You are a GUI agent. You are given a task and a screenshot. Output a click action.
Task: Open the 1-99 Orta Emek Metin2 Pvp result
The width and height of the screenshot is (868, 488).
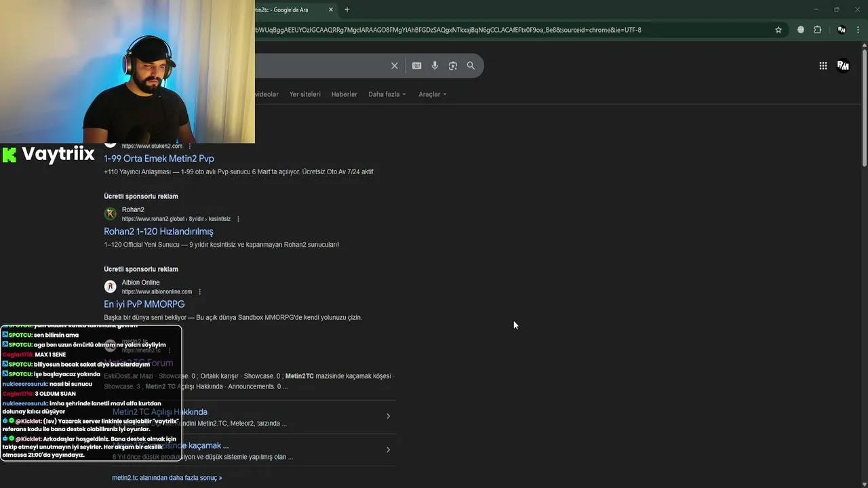tap(159, 159)
